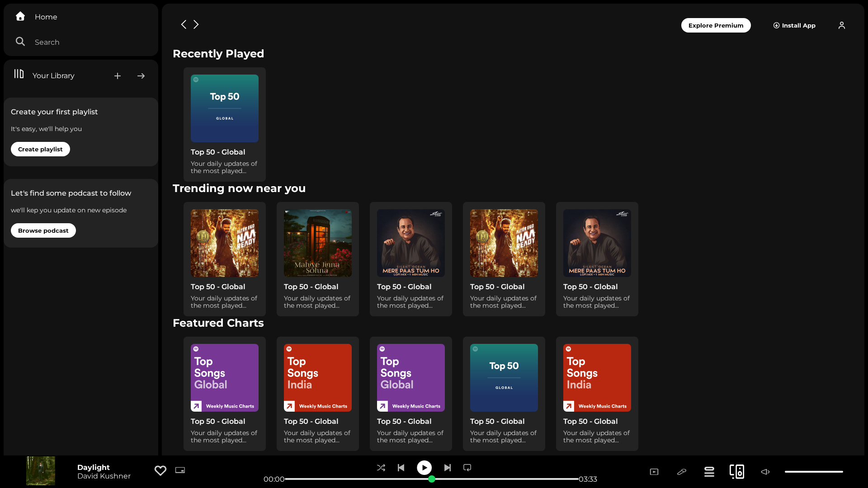This screenshot has width=868, height=488.
Task: Click the Search magnifier icon in sidebar
Action: 20,42
